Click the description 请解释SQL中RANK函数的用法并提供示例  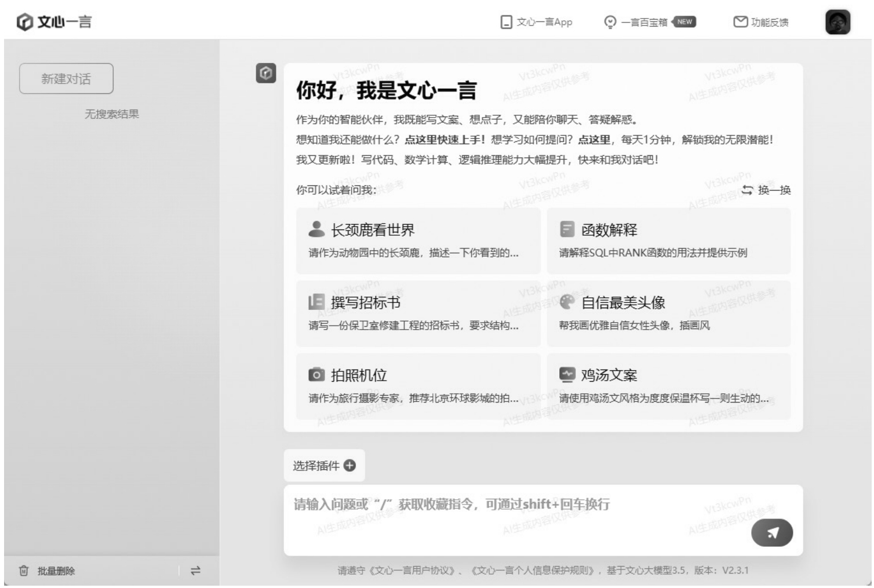tap(653, 253)
